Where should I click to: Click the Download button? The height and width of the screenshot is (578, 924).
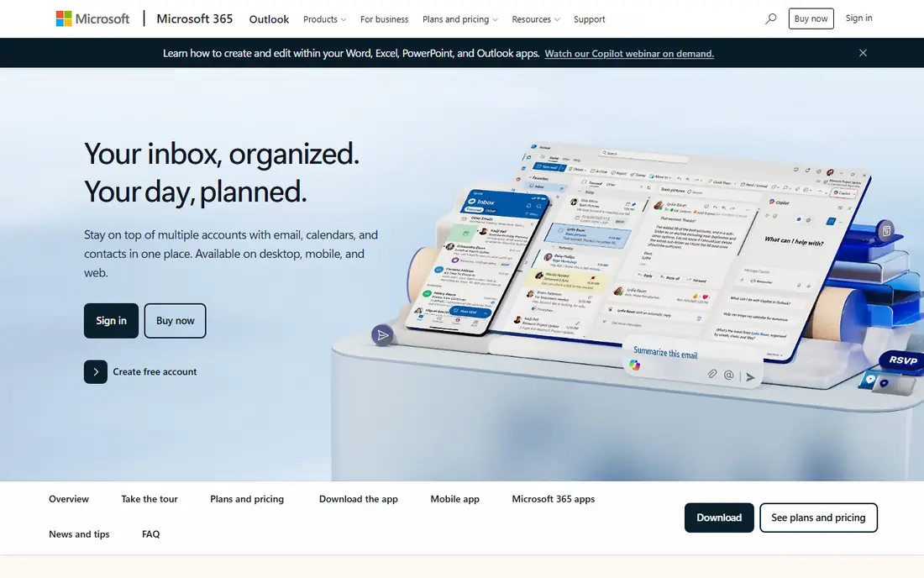tap(719, 518)
